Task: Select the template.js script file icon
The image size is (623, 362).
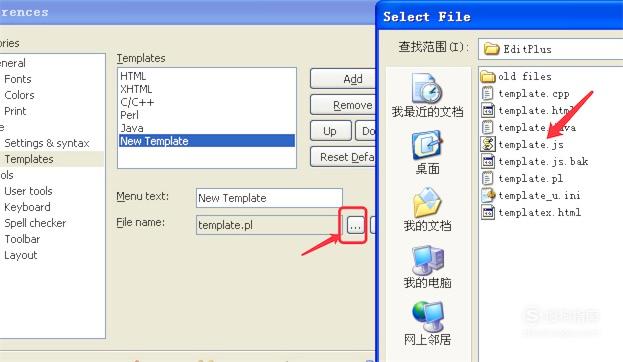Action: [488, 144]
